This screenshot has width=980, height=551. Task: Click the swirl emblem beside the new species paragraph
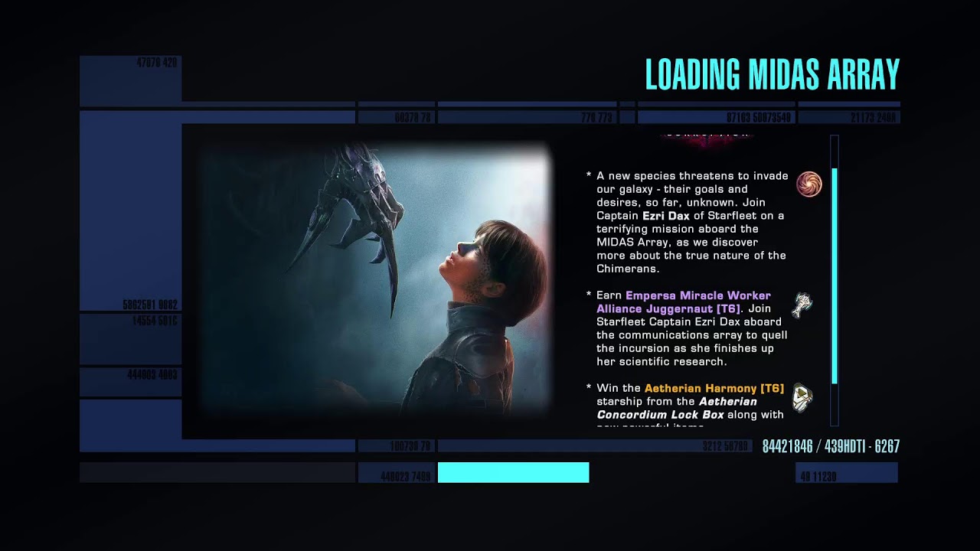tap(808, 184)
